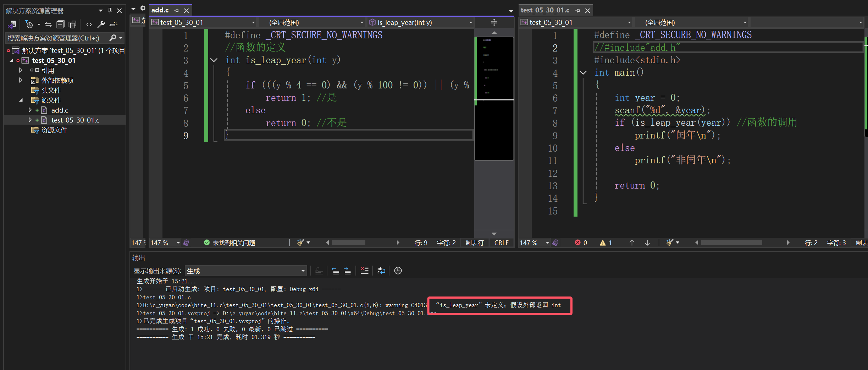Image resolution: width=868 pixels, height=370 pixels.
Task: Expand the 外部依赖项 node
Action: (x=21, y=80)
